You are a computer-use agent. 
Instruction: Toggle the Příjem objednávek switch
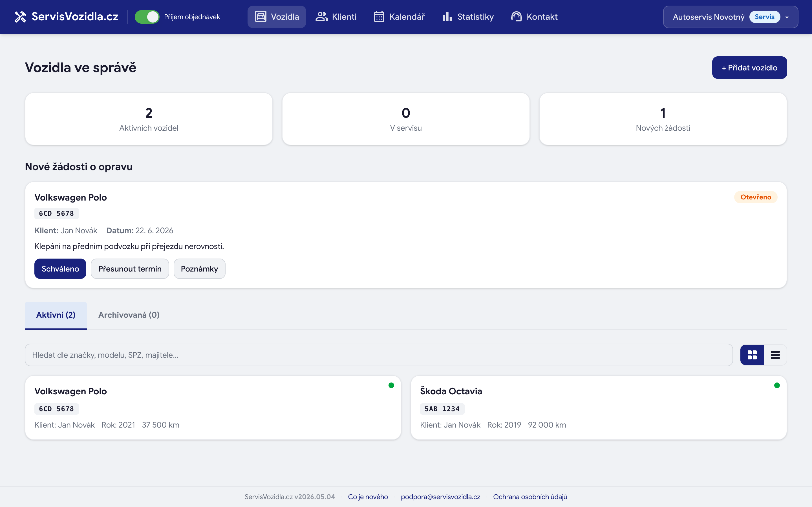coord(147,17)
